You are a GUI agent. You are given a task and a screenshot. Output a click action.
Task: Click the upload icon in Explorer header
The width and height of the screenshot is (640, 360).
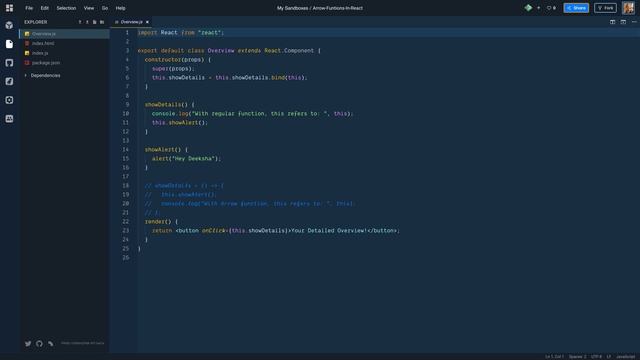click(87, 22)
